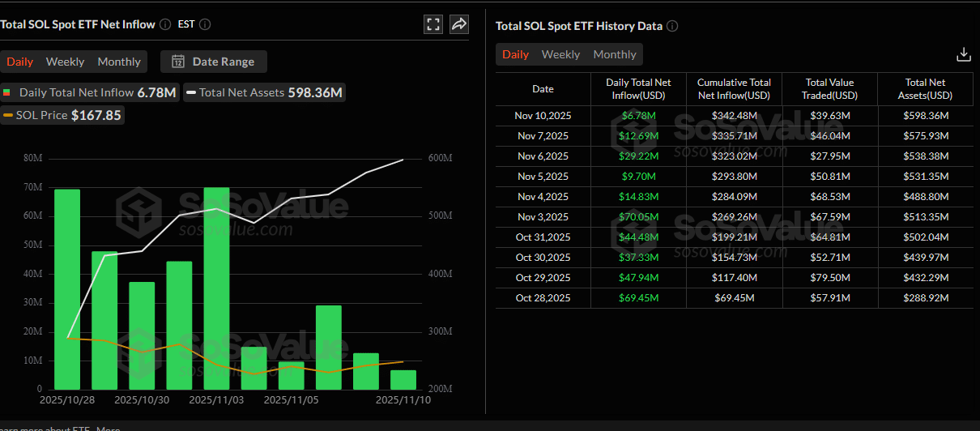Click the Total Value Traded column header
Screen dimensions: 980x431
[829, 88]
